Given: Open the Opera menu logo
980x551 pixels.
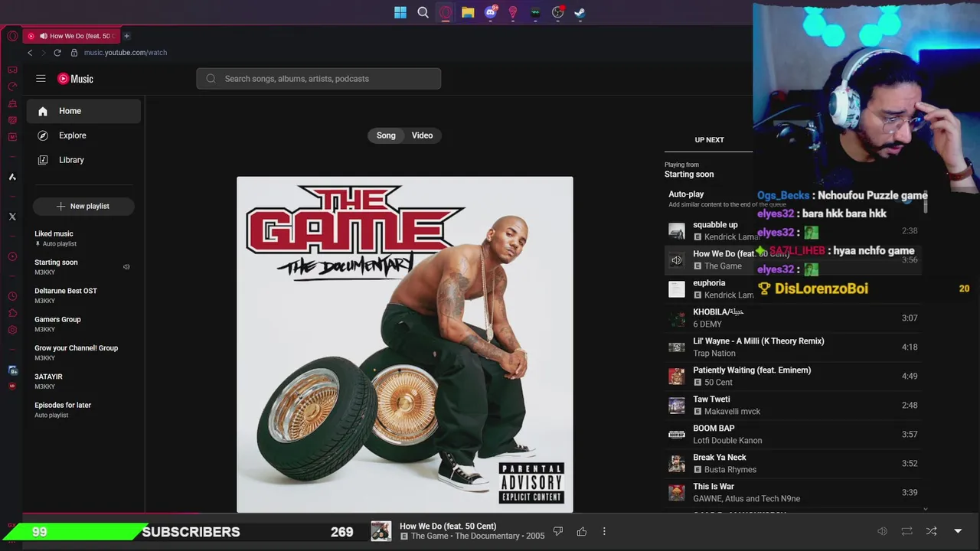Looking at the screenshot, I should tap(12, 36).
